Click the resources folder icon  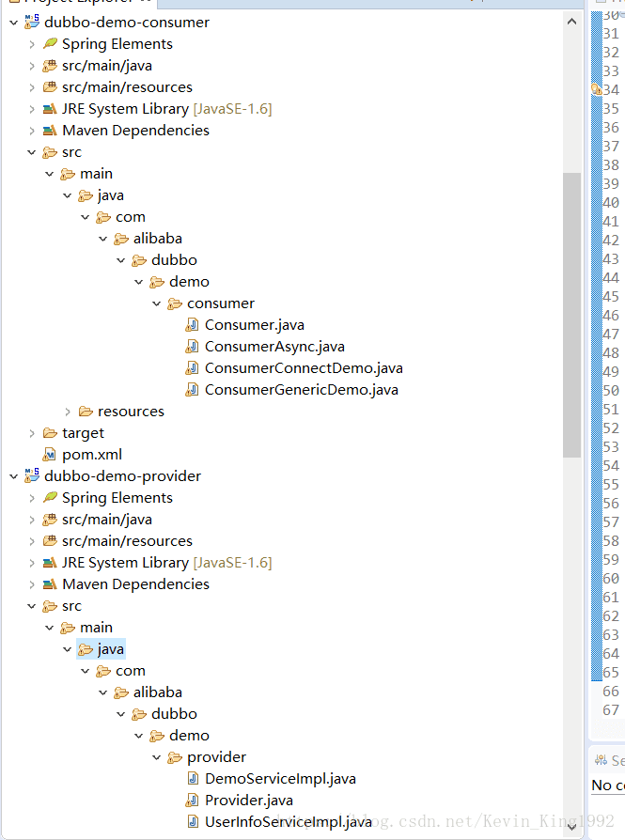(86, 412)
